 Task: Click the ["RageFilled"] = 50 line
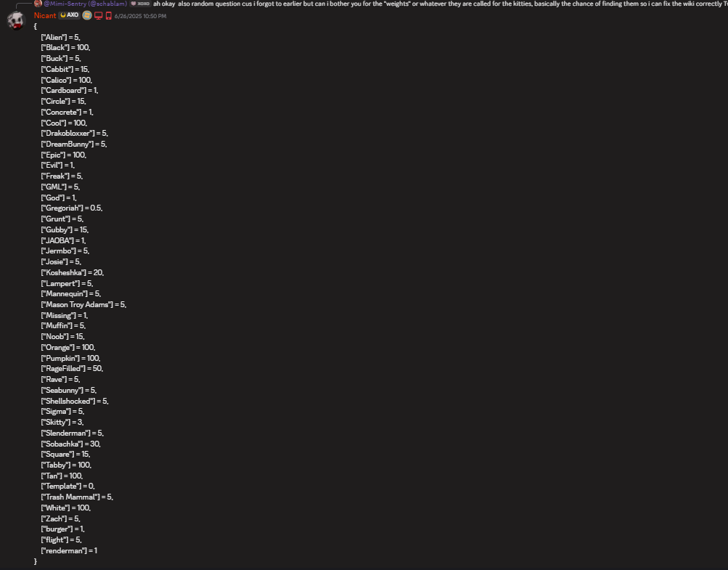coord(72,368)
